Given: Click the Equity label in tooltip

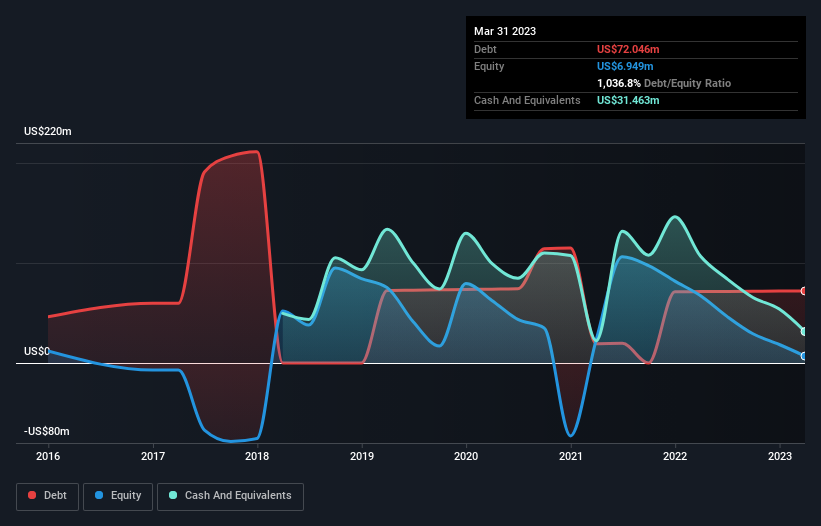Looking at the screenshot, I should 489,66.
